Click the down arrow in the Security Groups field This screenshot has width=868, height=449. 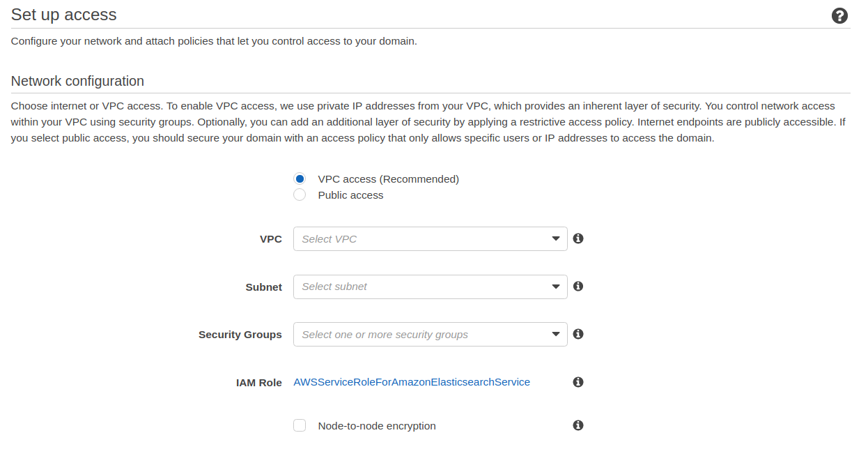pos(556,335)
